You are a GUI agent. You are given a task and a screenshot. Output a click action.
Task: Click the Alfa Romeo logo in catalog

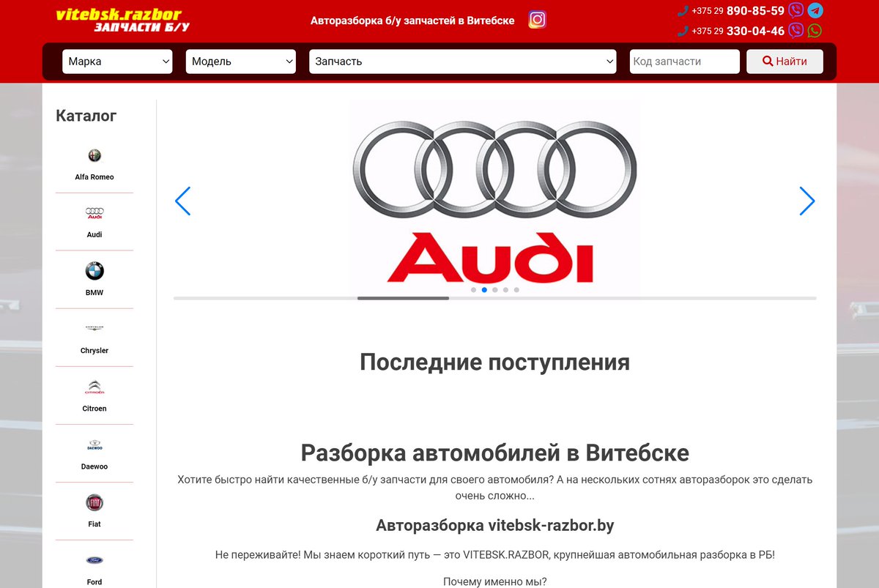coord(94,155)
